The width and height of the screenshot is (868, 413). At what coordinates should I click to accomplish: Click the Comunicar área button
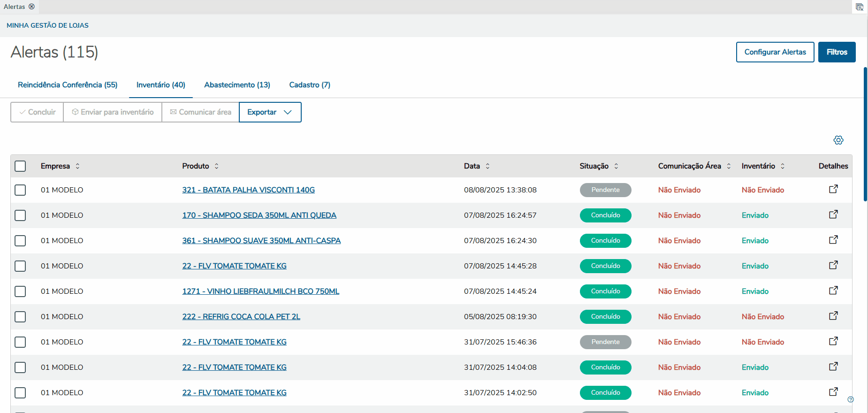[x=200, y=112]
